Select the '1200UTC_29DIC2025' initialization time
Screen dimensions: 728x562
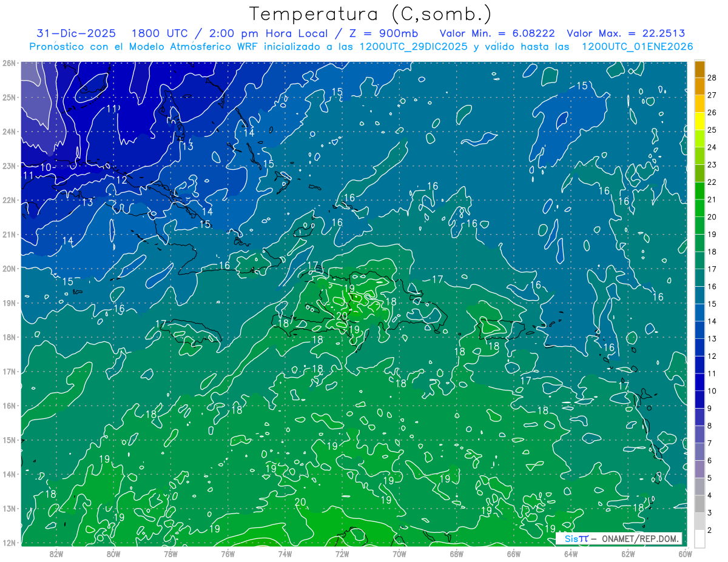tap(414, 47)
